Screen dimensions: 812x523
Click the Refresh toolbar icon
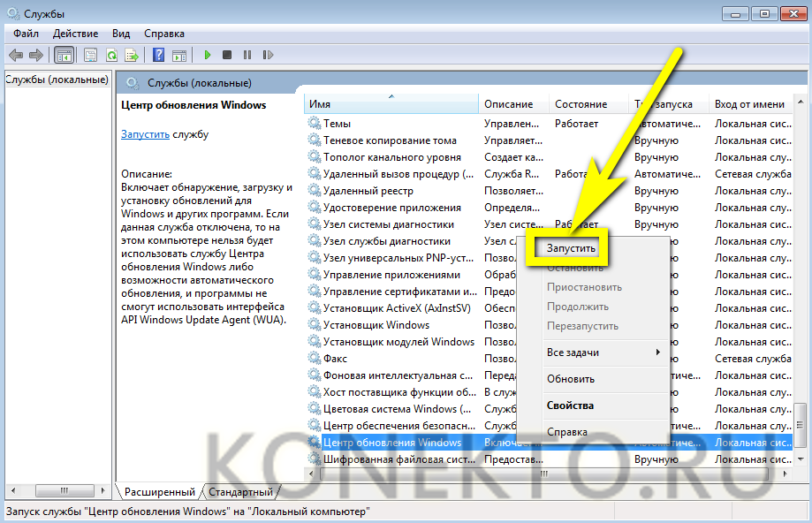pyautogui.click(x=111, y=55)
